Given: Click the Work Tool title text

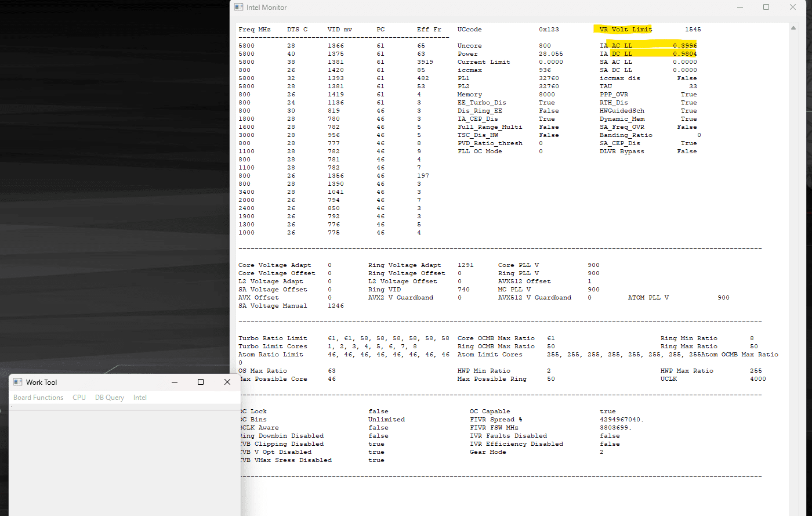Looking at the screenshot, I should (41, 382).
